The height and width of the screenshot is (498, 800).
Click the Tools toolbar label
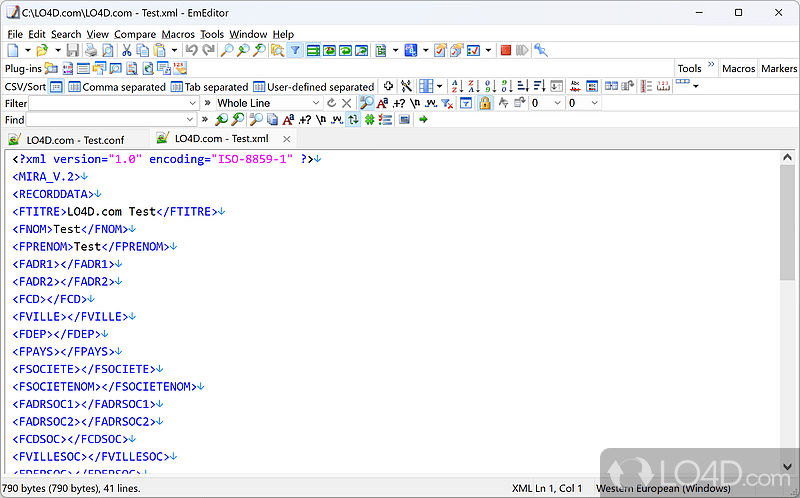click(x=689, y=68)
